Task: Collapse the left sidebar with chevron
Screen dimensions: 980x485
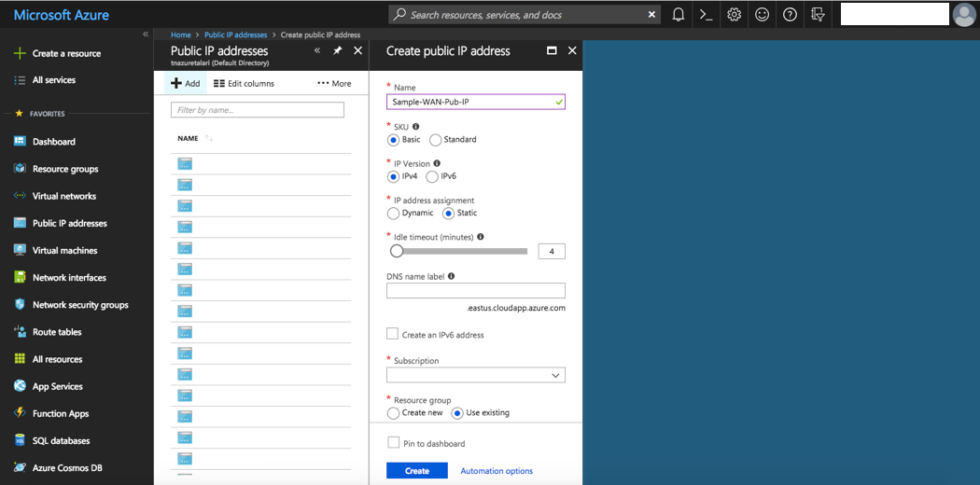Action: point(146,35)
